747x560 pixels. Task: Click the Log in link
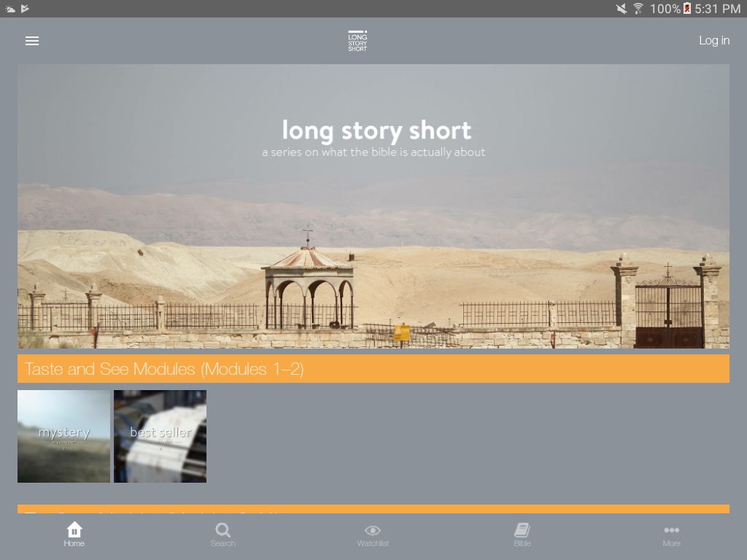click(x=713, y=41)
